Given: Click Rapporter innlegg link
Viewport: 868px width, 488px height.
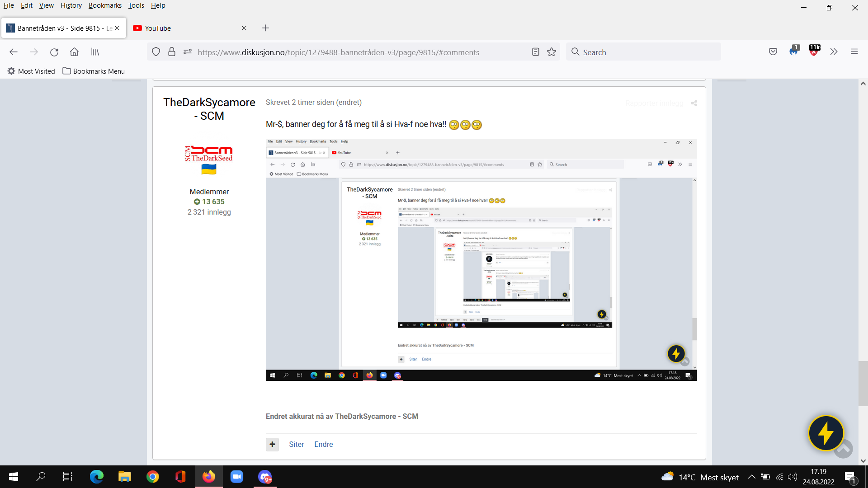Looking at the screenshot, I should pos(654,103).
